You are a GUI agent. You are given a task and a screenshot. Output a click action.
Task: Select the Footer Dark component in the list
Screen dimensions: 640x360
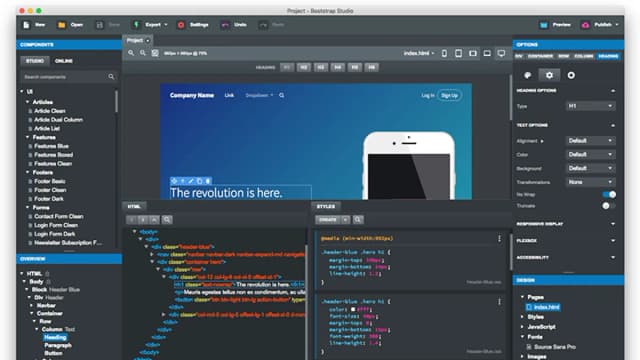49,199
